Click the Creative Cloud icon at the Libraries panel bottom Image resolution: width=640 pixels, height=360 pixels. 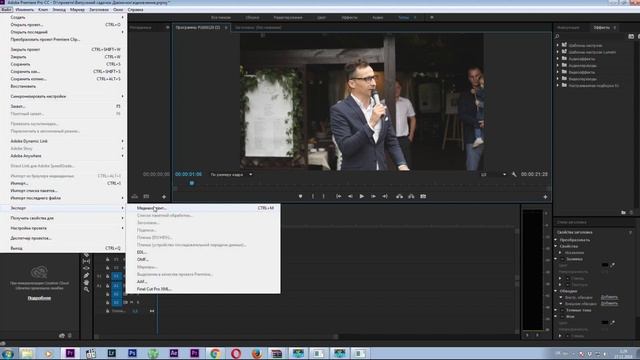click(62, 336)
